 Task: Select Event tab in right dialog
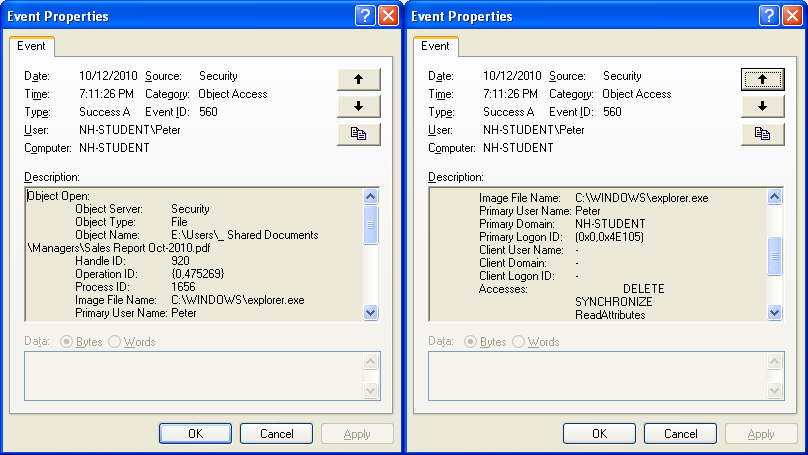coord(435,46)
